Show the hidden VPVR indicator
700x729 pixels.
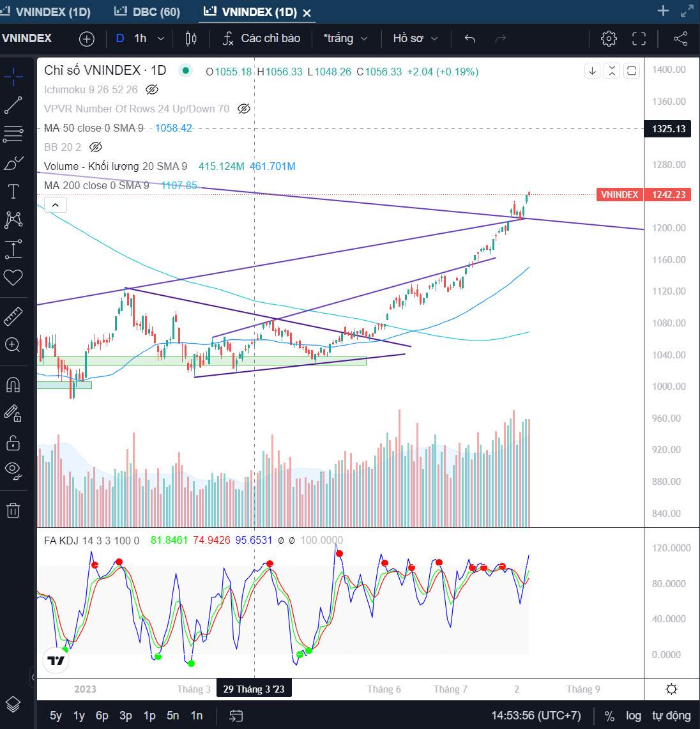(x=244, y=109)
